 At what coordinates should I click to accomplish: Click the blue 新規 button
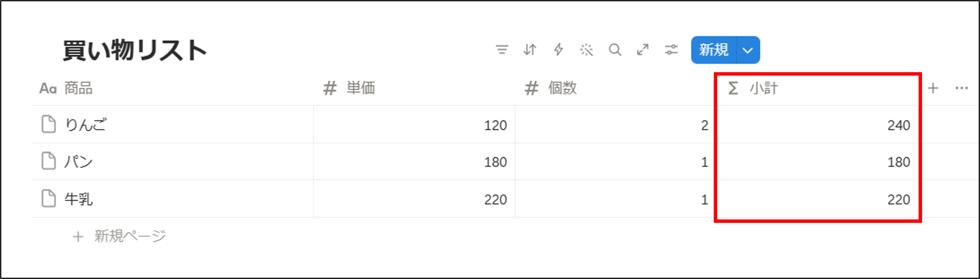pyautogui.click(x=714, y=50)
